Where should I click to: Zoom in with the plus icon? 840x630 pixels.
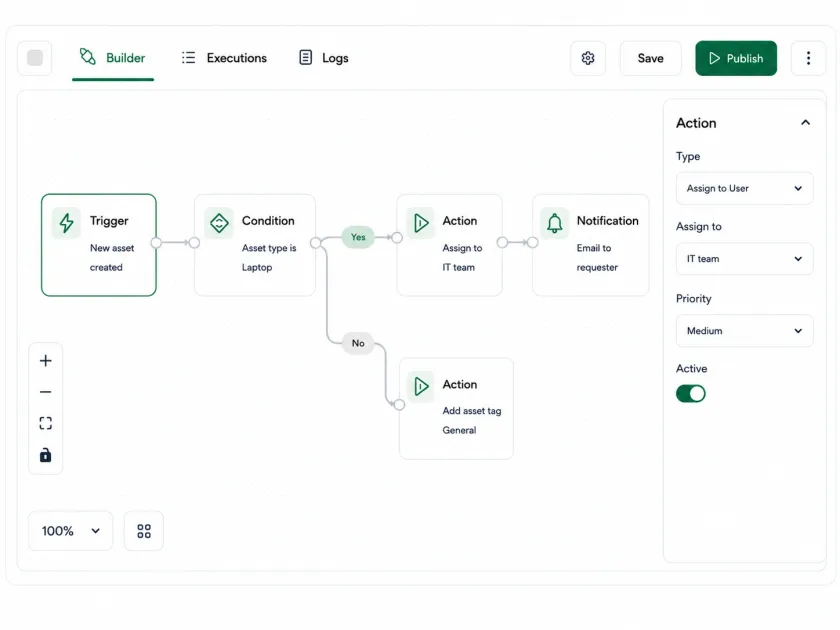(46, 361)
